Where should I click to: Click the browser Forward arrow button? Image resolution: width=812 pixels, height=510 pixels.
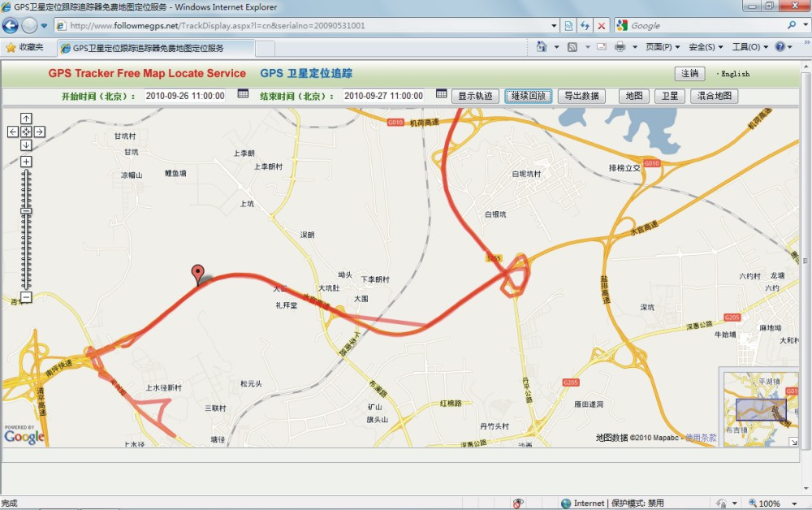tap(29, 25)
